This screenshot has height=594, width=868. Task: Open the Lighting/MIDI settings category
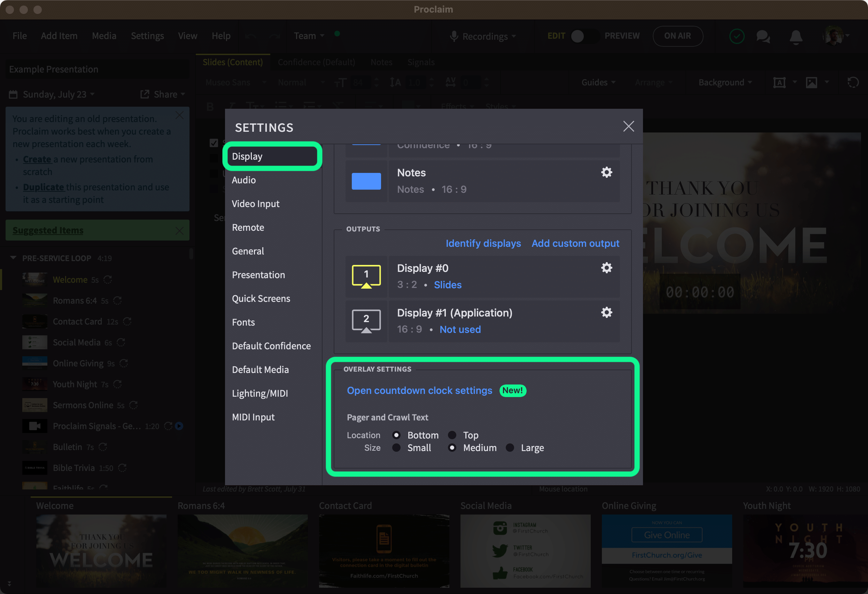click(x=259, y=393)
